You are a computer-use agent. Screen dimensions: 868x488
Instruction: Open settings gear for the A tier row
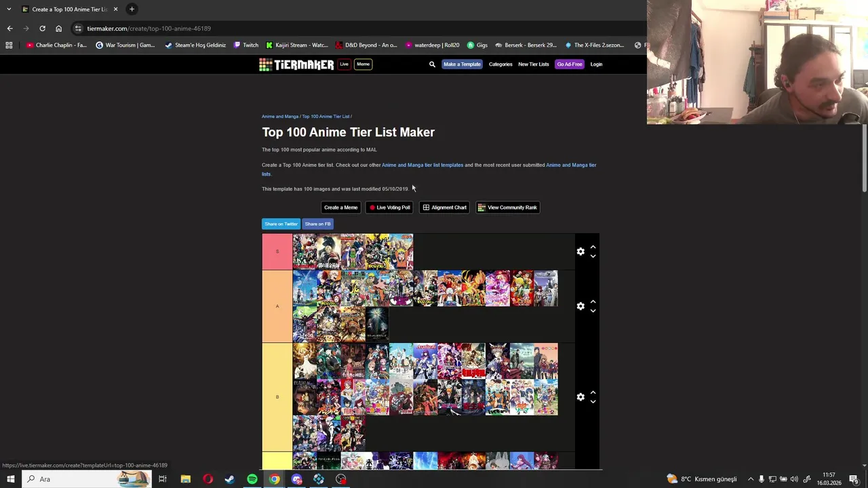[580, 306]
